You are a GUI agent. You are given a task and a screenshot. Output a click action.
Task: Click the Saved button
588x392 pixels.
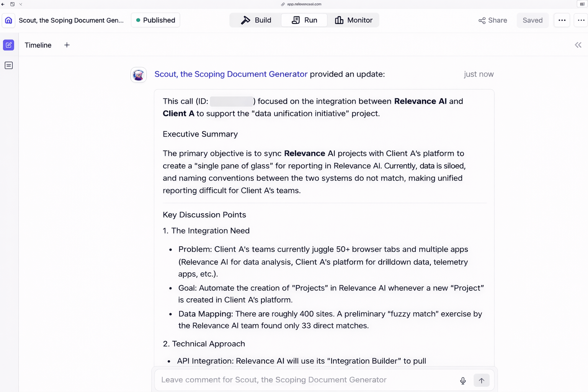532,20
